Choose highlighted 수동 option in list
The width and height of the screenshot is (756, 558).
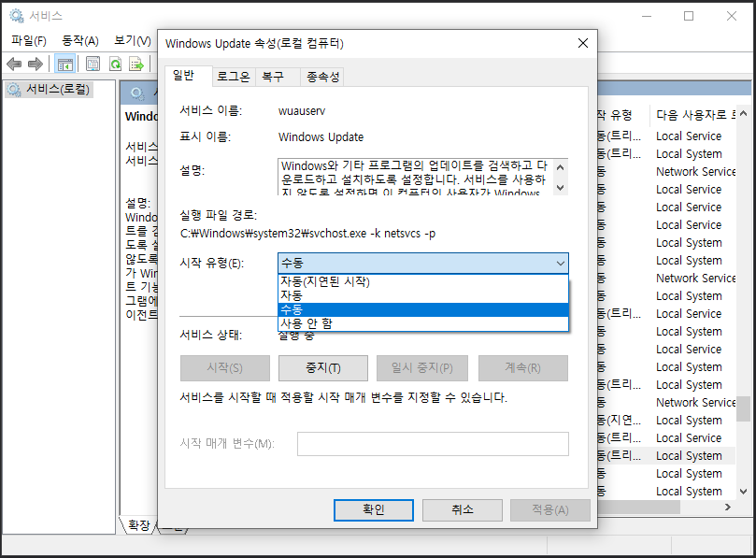(x=422, y=309)
